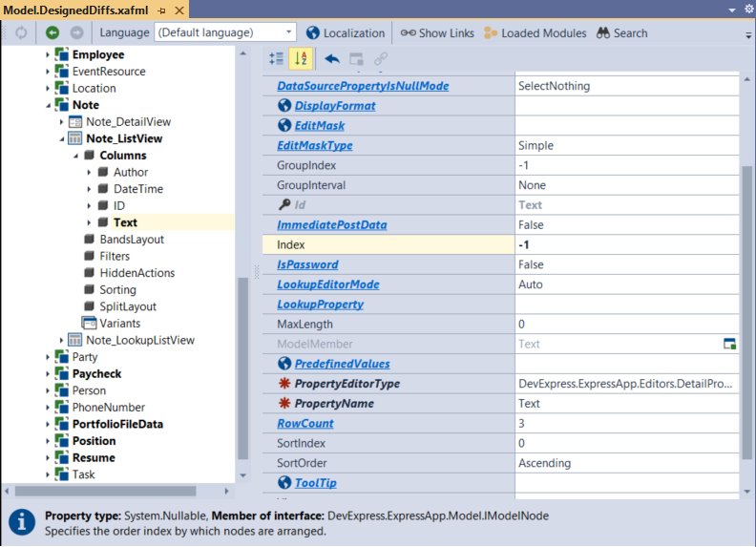
Task: Open the RowCount property link
Action: pyautogui.click(x=305, y=424)
